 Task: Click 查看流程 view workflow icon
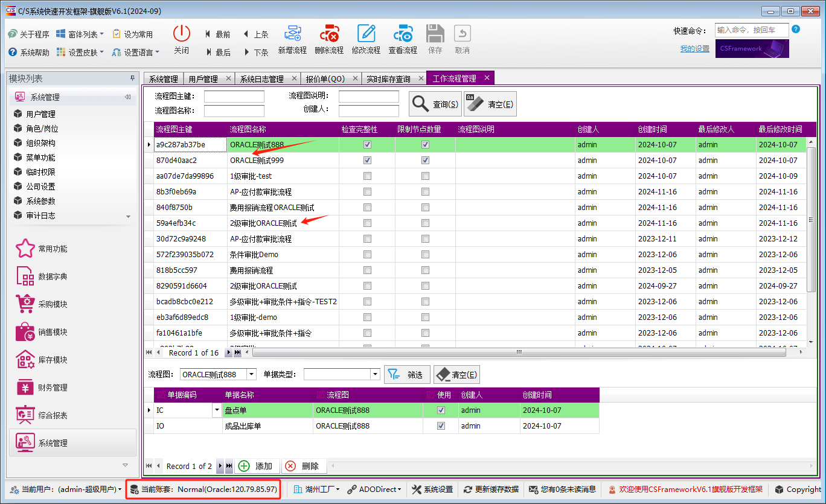[x=403, y=33]
